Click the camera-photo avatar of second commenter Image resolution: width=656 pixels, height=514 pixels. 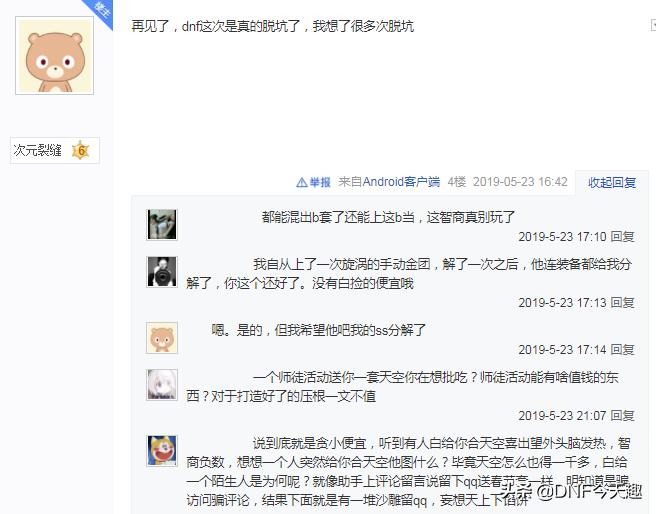[162, 272]
